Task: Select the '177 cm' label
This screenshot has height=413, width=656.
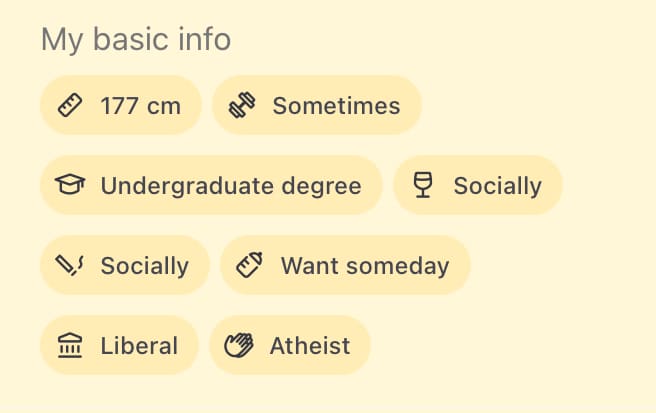Action: point(141,105)
